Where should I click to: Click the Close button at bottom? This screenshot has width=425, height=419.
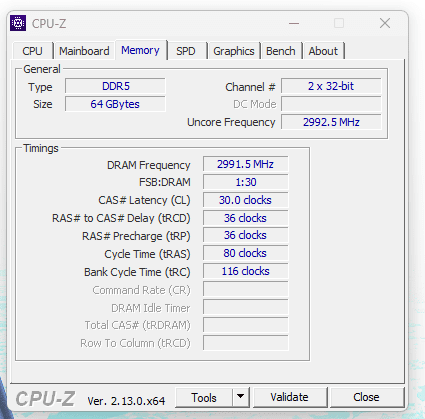coord(366,397)
